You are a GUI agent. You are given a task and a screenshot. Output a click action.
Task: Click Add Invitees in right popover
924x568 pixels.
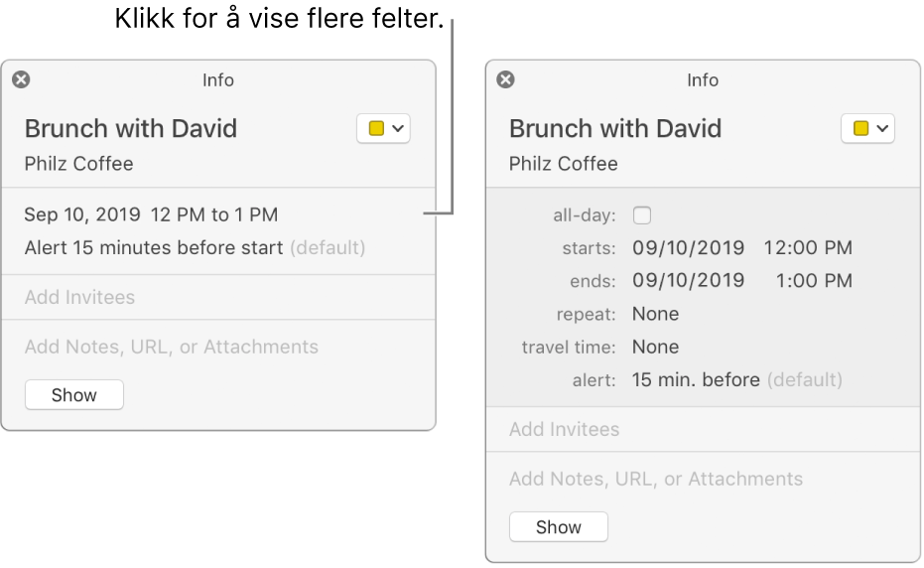coord(564,429)
